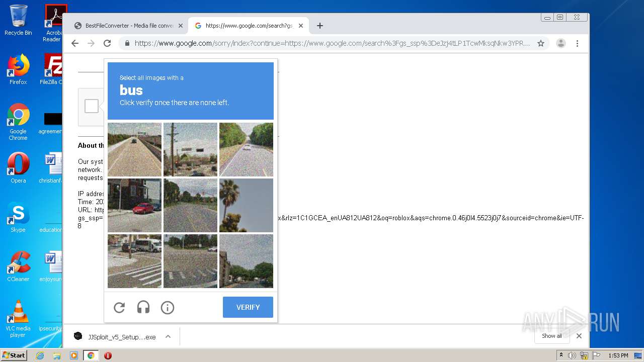Select the captcha tile with the palm tree
644x362 pixels.
click(x=246, y=205)
